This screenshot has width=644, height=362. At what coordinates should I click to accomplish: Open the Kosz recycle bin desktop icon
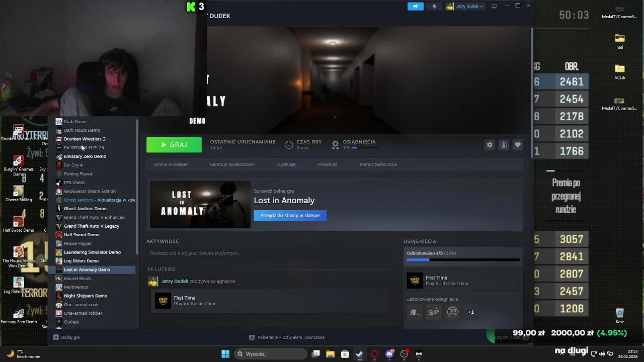tap(620, 316)
